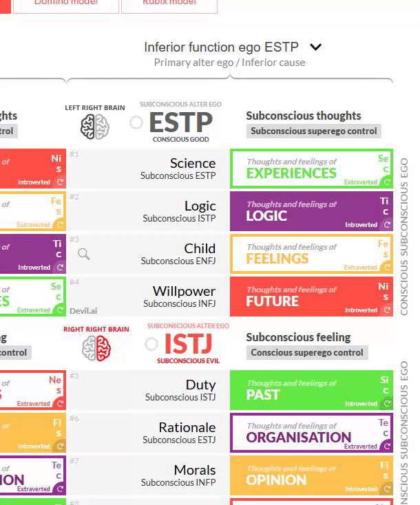Select the radio button beside ISTJ

pos(151,344)
